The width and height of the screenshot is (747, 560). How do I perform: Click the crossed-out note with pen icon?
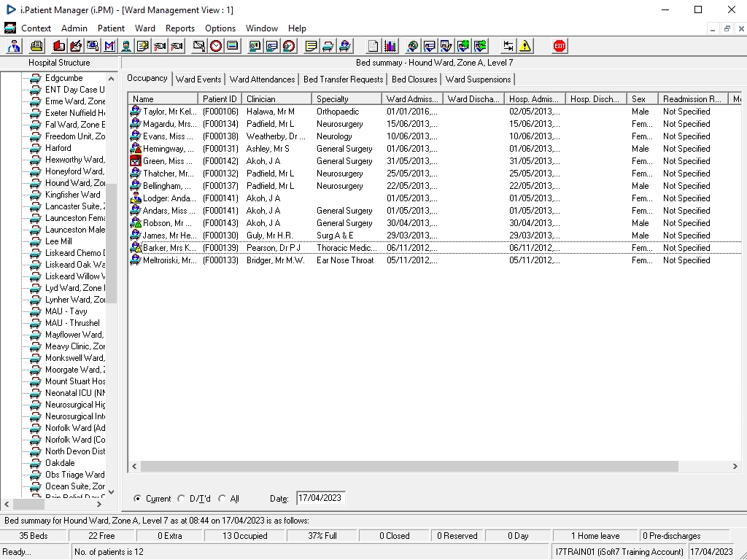198,46
